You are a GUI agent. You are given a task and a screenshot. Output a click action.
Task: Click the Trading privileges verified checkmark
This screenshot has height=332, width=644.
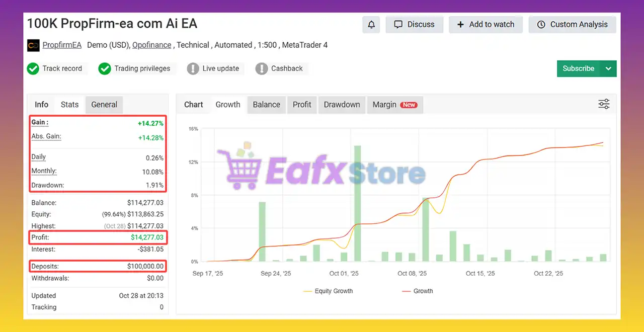tap(105, 68)
